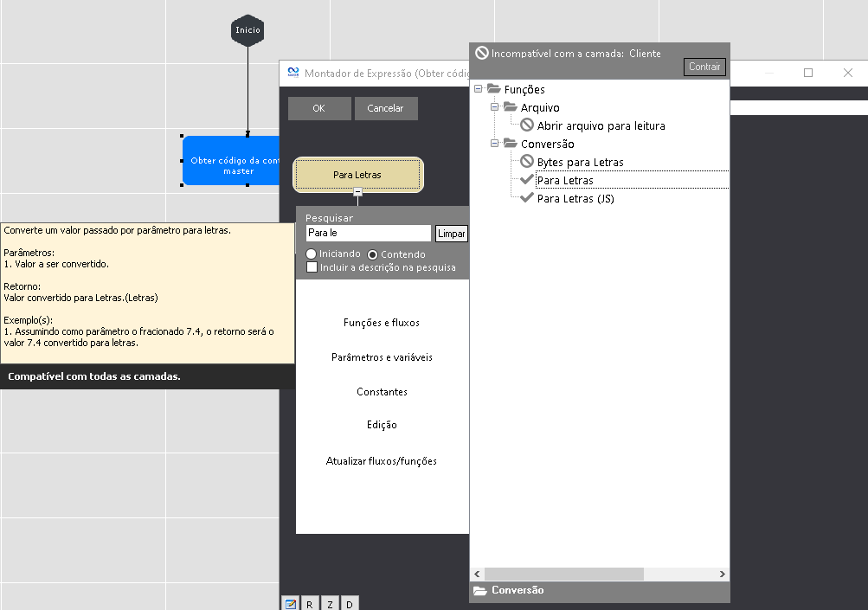Click the R tab at bottom
The height and width of the screenshot is (610, 868).
309,604
